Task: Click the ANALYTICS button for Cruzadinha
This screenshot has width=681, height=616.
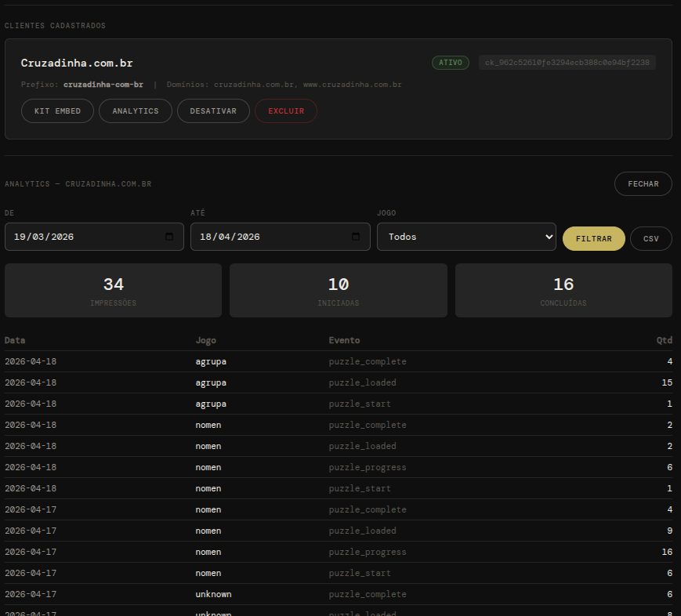Action: [x=135, y=111]
